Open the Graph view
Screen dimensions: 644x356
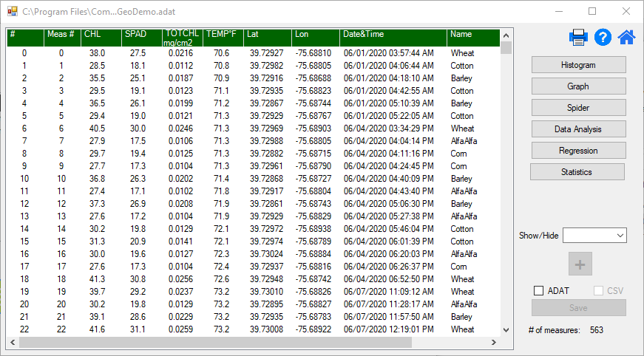(578, 86)
